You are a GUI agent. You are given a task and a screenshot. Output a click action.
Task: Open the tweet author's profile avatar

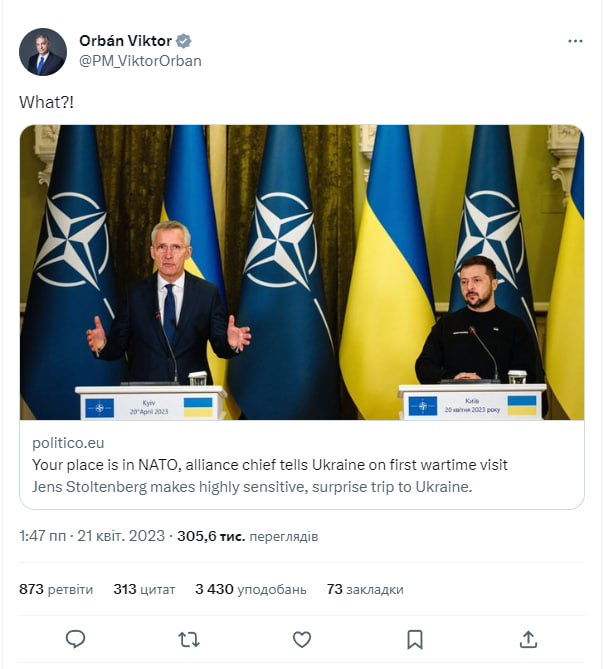tap(43, 52)
